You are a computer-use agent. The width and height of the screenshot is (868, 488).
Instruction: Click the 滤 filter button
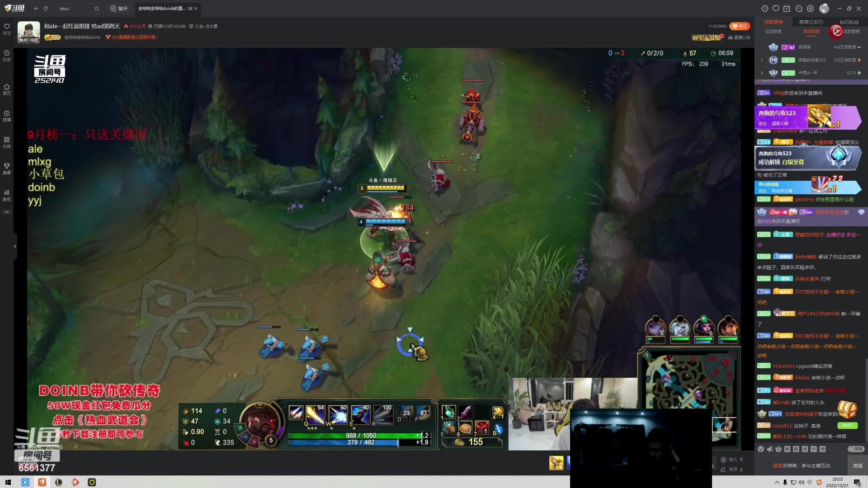805,449
